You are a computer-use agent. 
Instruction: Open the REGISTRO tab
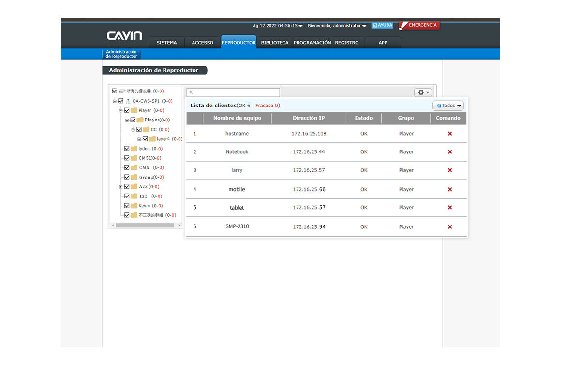(x=347, y=42)
